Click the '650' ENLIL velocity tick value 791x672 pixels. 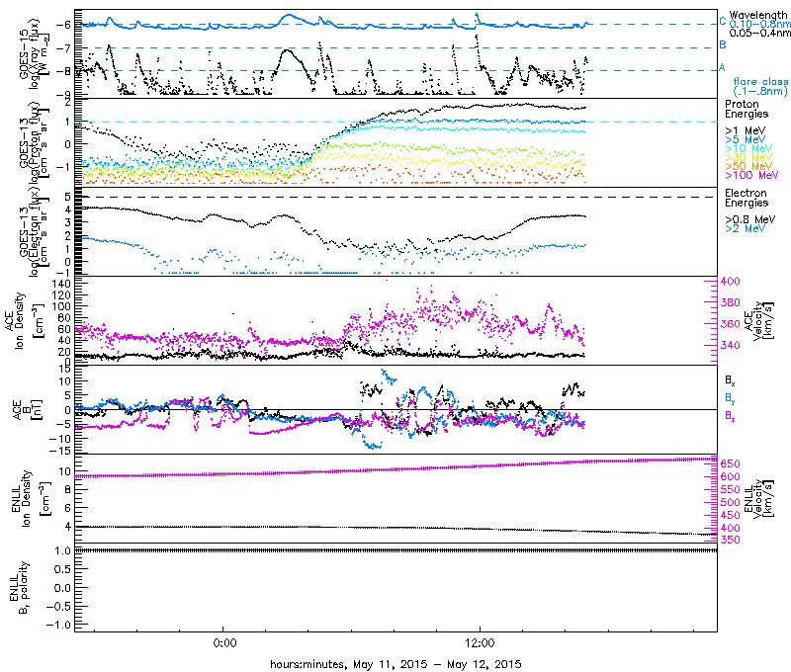[730, 463]
